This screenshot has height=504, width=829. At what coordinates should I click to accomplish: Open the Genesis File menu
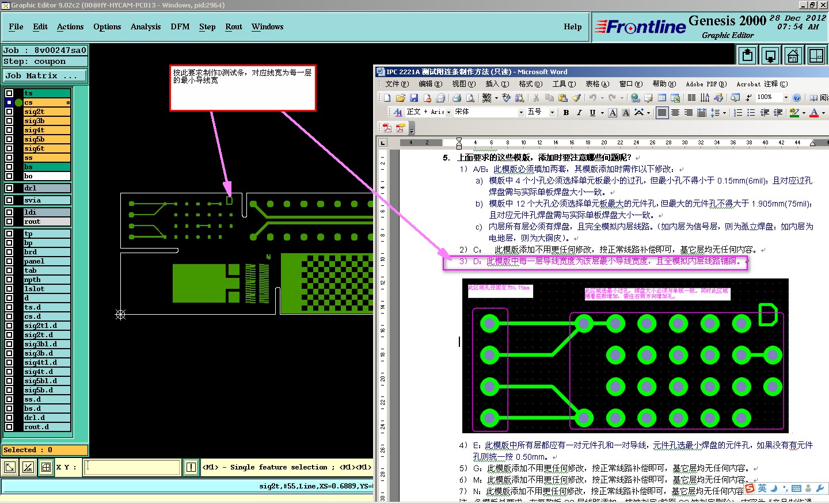[x=16, y=26]
